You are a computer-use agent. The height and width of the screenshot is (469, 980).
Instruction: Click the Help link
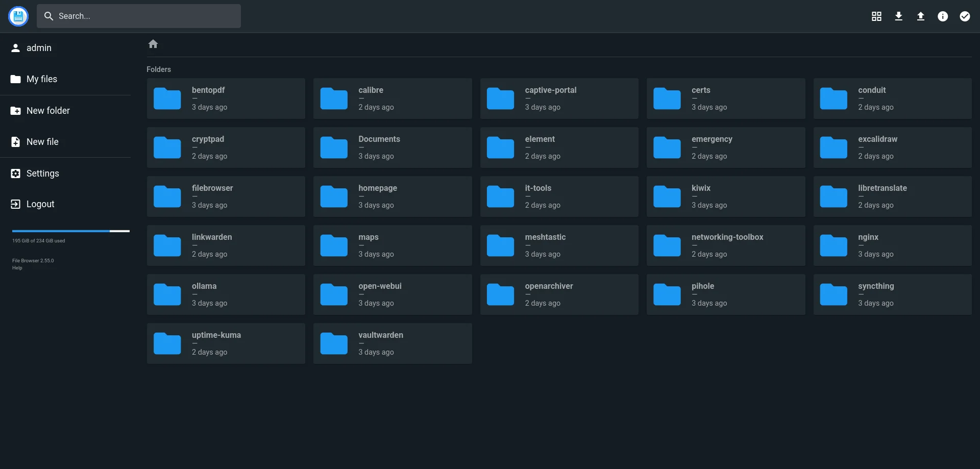coord(17,268)
